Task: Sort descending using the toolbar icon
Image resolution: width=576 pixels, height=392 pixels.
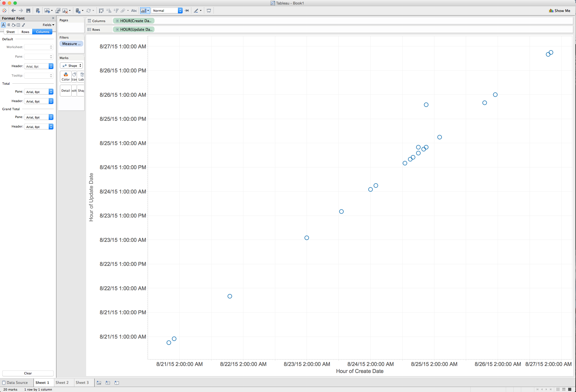Action: pyautogui.click(x=116, y=11)
